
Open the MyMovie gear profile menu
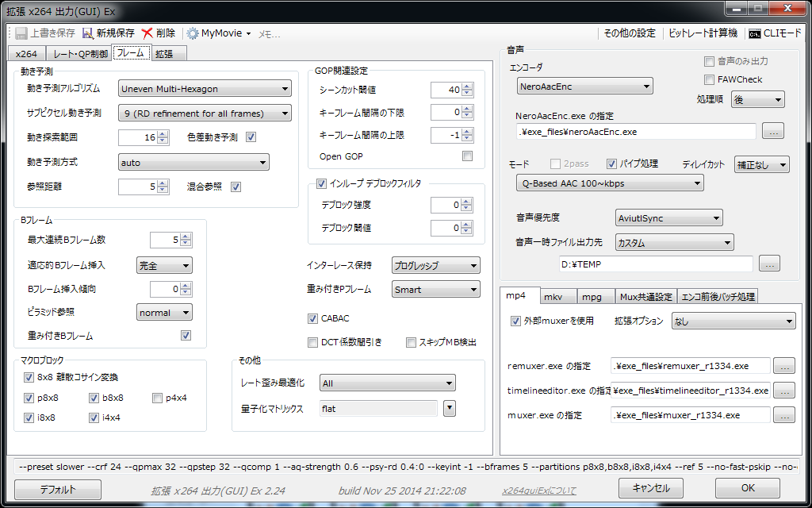click(219, 33)
